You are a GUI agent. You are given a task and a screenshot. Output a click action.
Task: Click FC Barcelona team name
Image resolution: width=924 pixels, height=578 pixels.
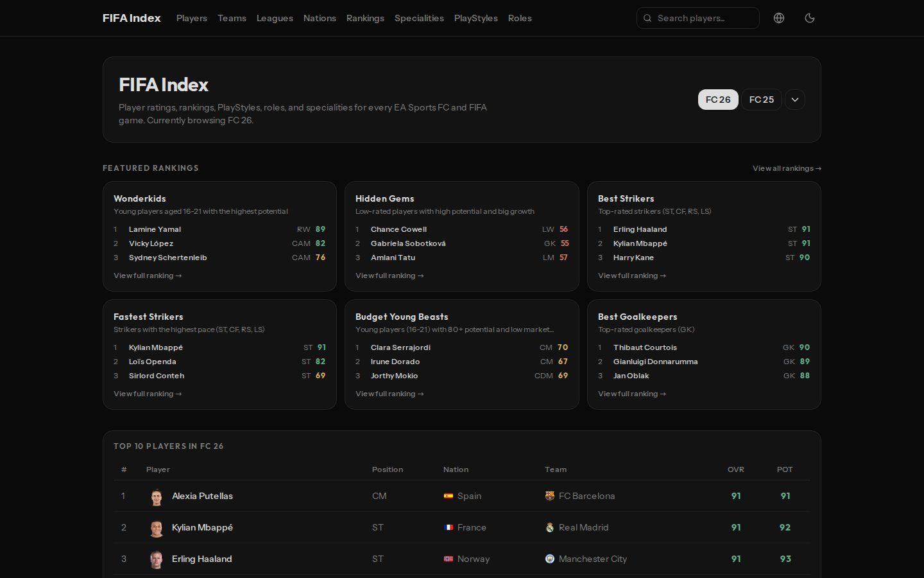coord(586,496)
